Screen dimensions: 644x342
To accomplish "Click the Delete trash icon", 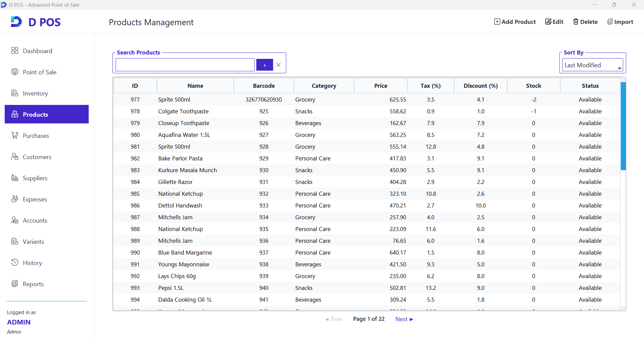I will (x=576, y=22).
